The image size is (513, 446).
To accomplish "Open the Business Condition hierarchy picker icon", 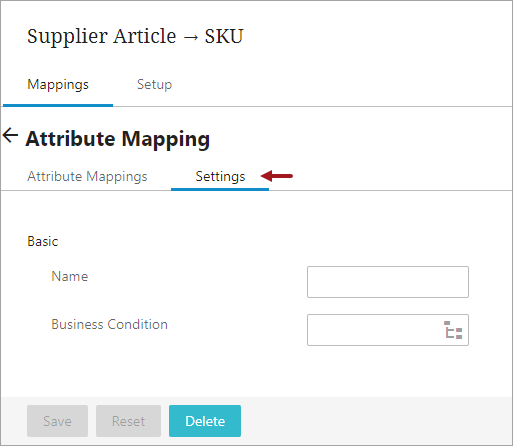I will (x=453, y=330).
